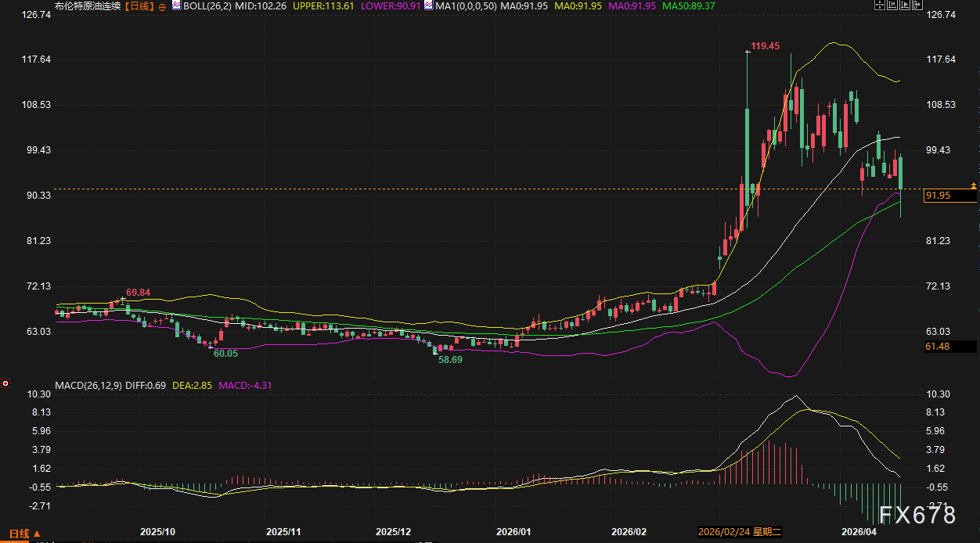The width and height of the screenshot is (980, 543).
Task: Click the 布伦特原油连续 instrument title
Action: pos(88,6)
